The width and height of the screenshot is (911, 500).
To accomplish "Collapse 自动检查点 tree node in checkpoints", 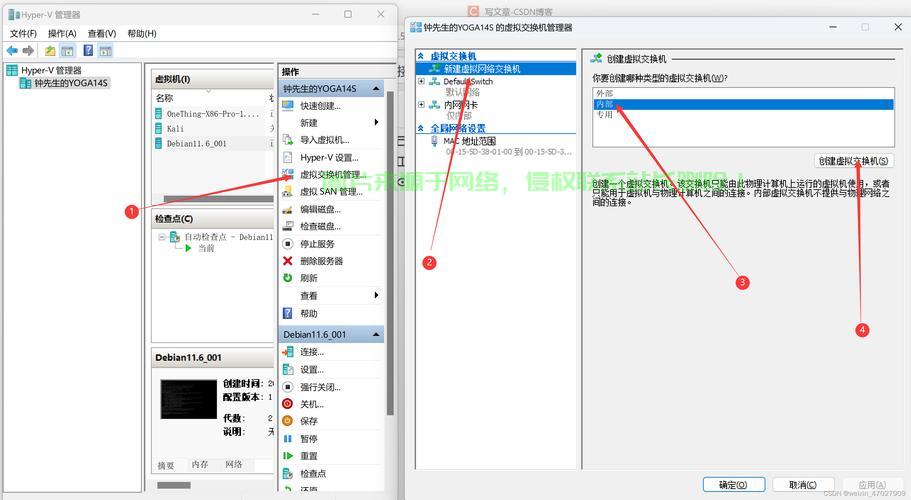I will (162, 237).
